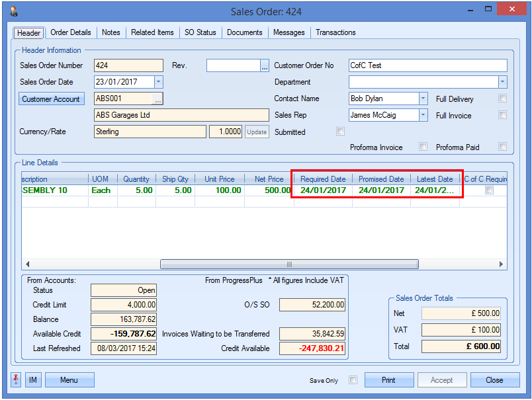Enable the Full Delivery checkbox
The height and width of the screenshot is (400, 532).
click(502, 99)
